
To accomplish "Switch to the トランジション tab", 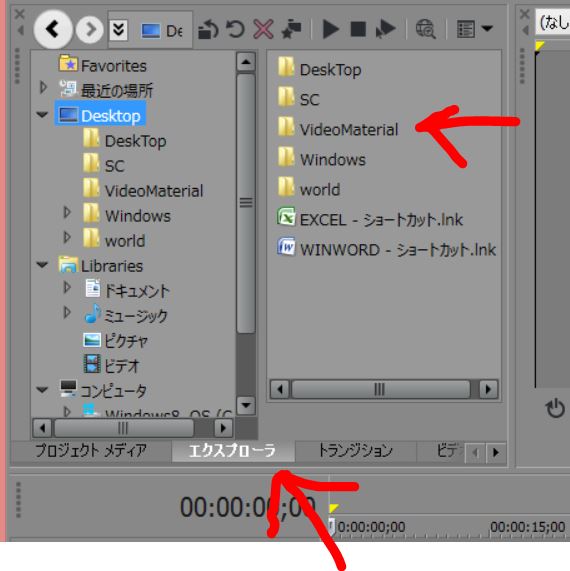I will 355,451.
